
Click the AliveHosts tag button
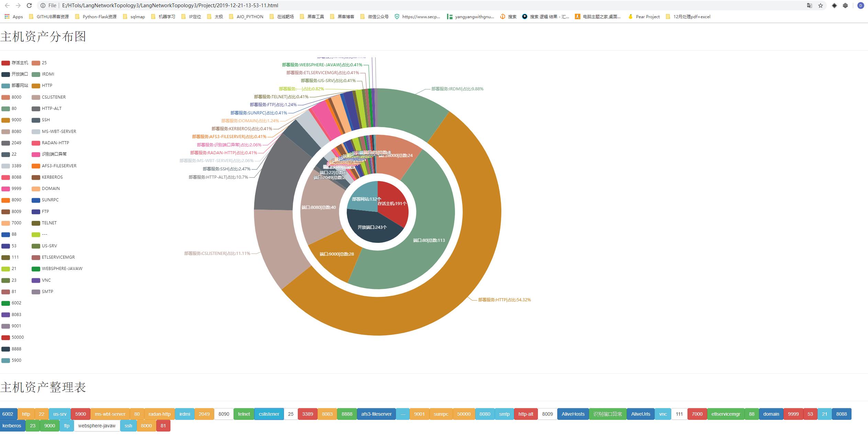coord(573,414)
